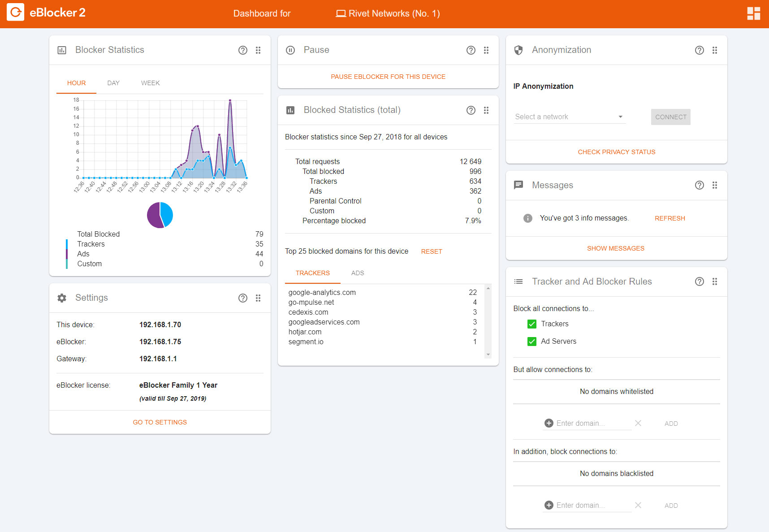Open help for the Settings card

click(243, 298)
